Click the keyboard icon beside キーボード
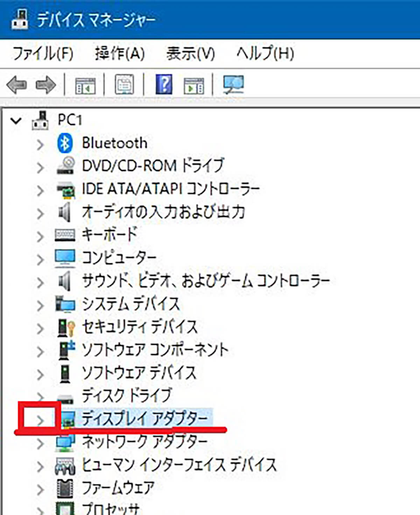420x515 pixels. (65, 235)
